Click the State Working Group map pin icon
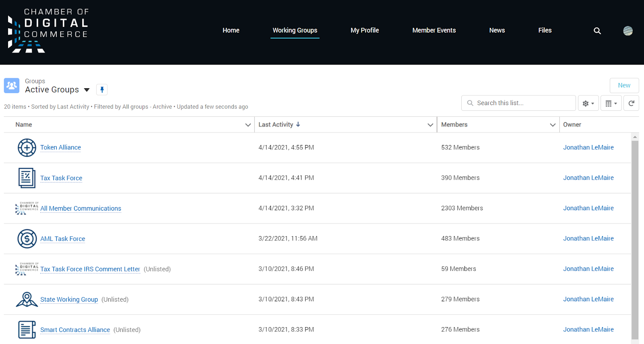 coord(27,299)
